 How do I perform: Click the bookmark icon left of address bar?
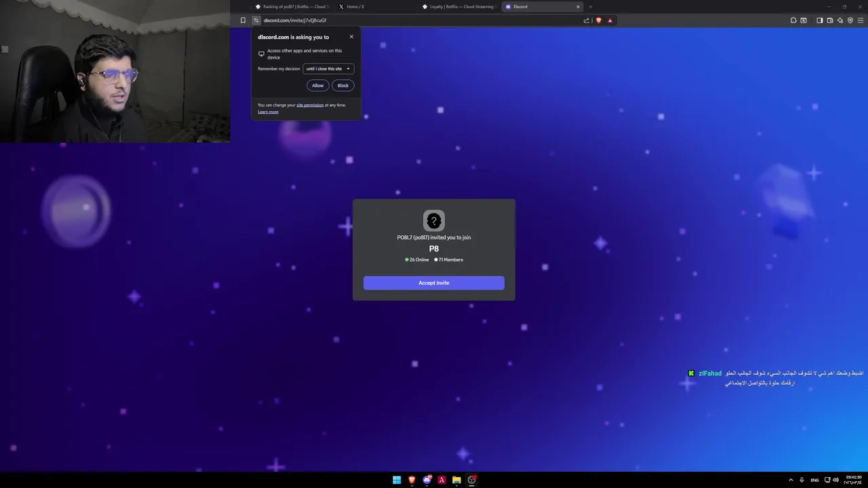point(243,20)
